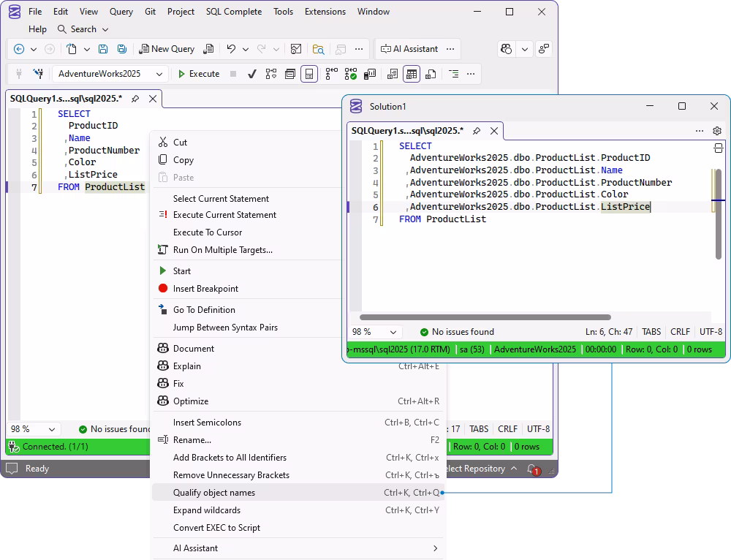
Task: Open tab overflow menu in Solution1 window
Action: [x=700, y=131]
